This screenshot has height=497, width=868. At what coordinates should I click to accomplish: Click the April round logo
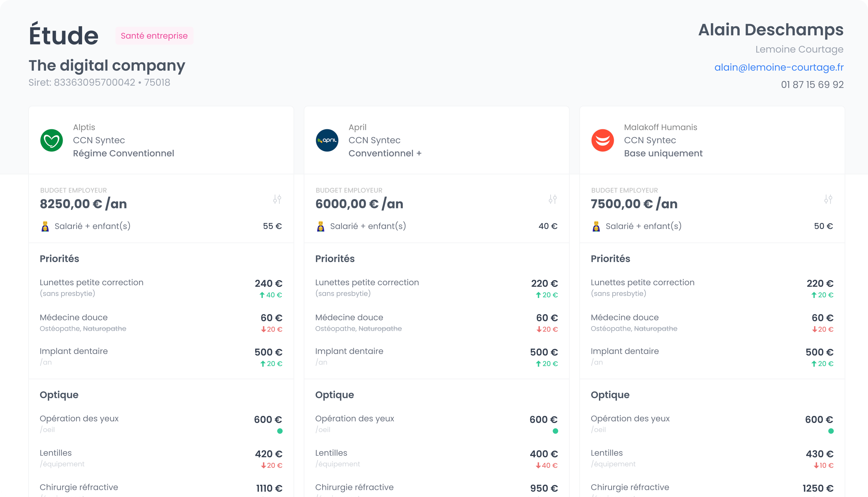pos(327,140)
